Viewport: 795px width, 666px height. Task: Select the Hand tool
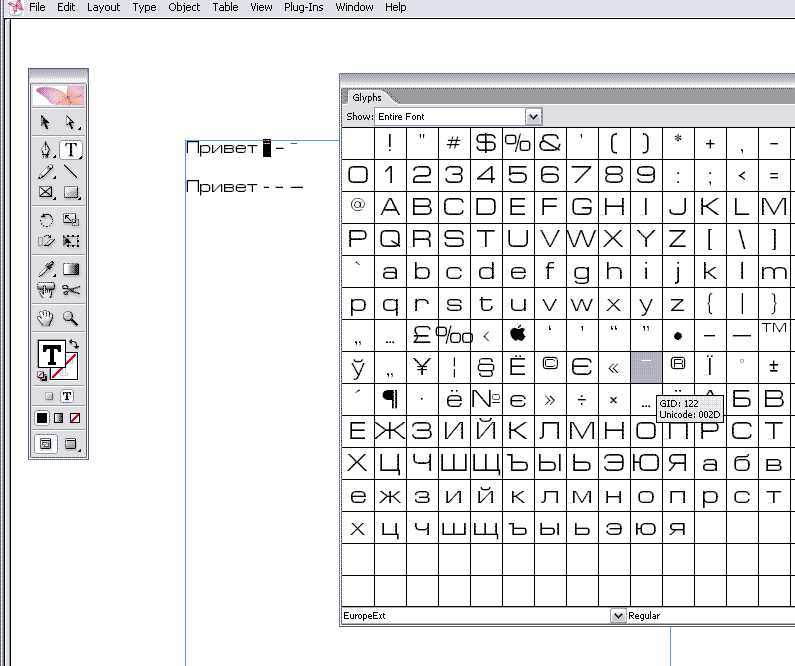click(46, 318)
